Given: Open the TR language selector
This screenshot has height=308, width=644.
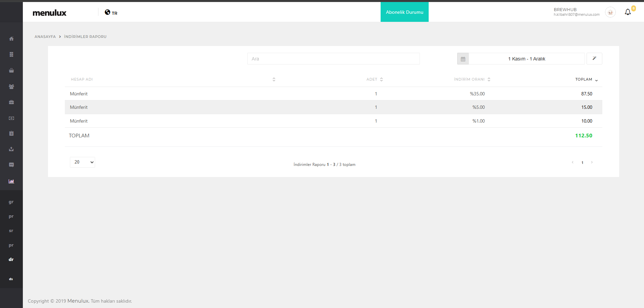Looking at the screenshot, I should 111,13.
